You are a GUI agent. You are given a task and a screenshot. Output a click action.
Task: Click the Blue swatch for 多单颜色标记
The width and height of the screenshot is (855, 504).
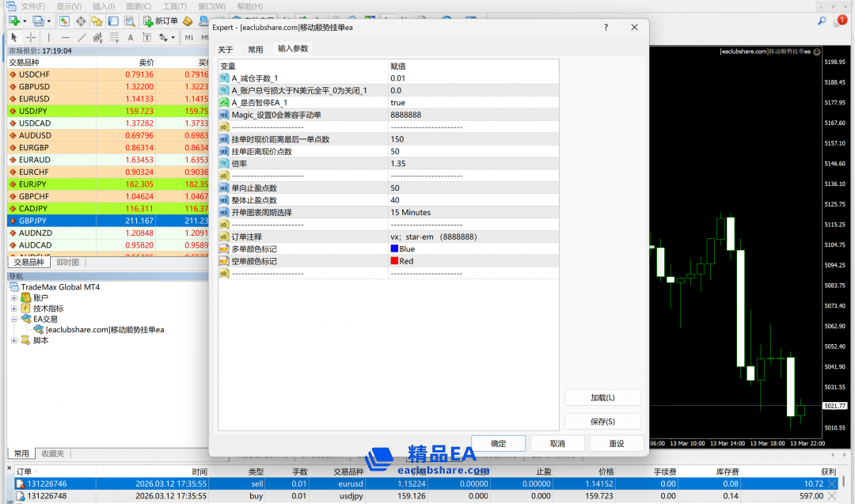(394, 248)
